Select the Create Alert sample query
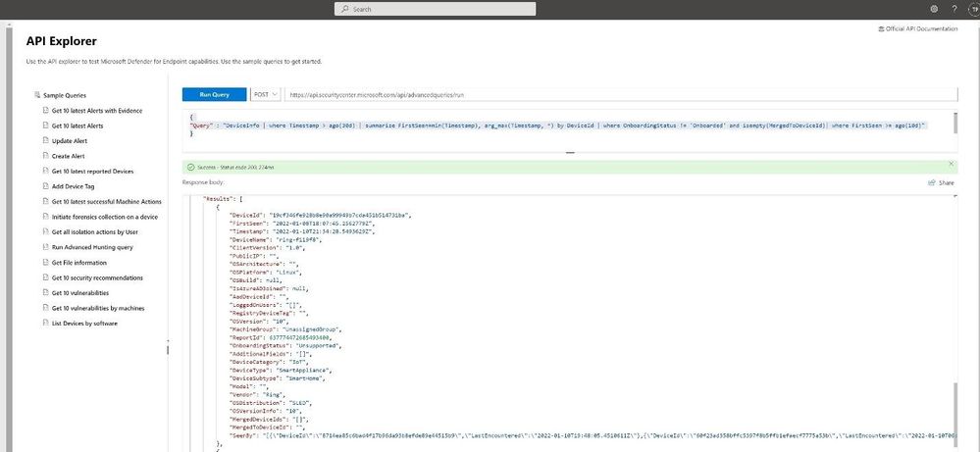 click(68, 156)
